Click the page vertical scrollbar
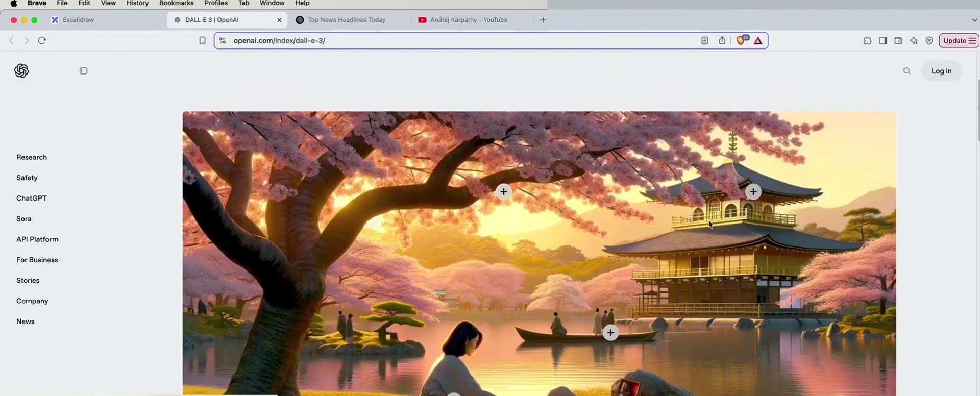This screenshot has width=980, height=396. click(x=978, y=110)
